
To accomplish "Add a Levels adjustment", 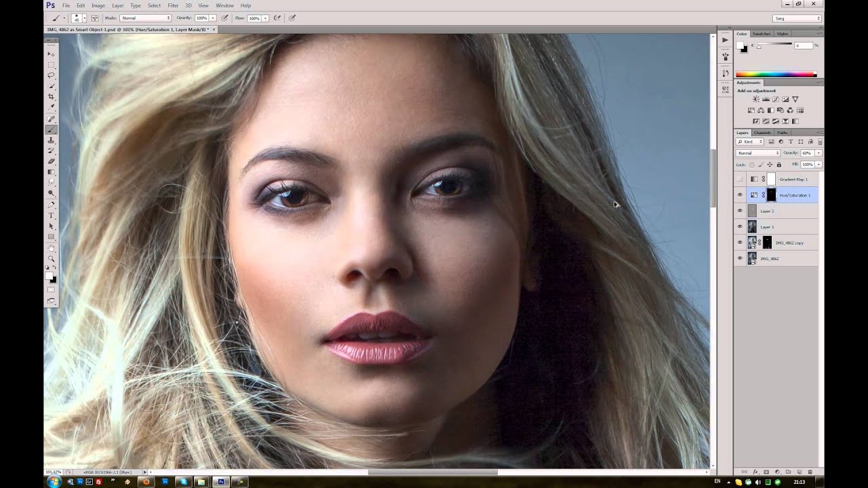I will point(766,100).
